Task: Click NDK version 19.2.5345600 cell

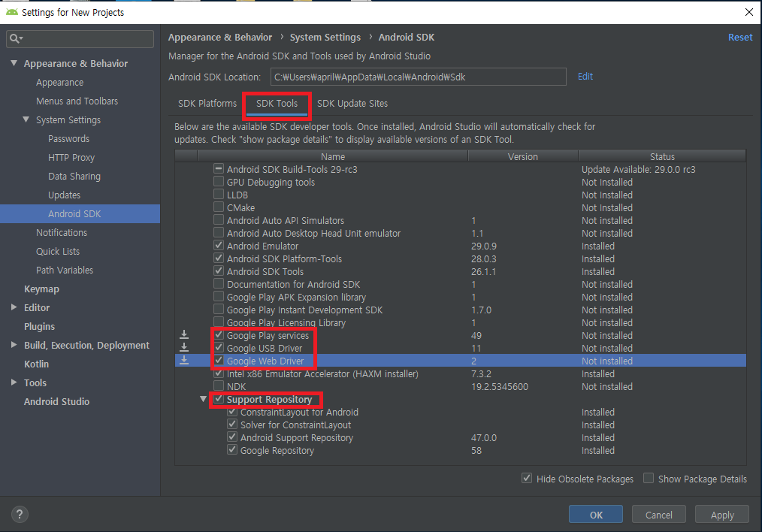Action: pos(500,386)
